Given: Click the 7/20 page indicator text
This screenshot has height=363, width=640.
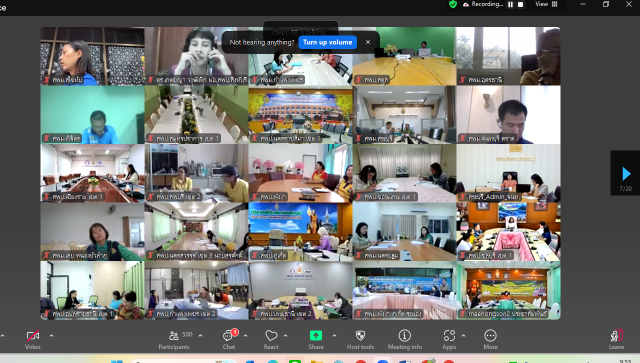Looking at the screenshot, I should pos(626,189).
